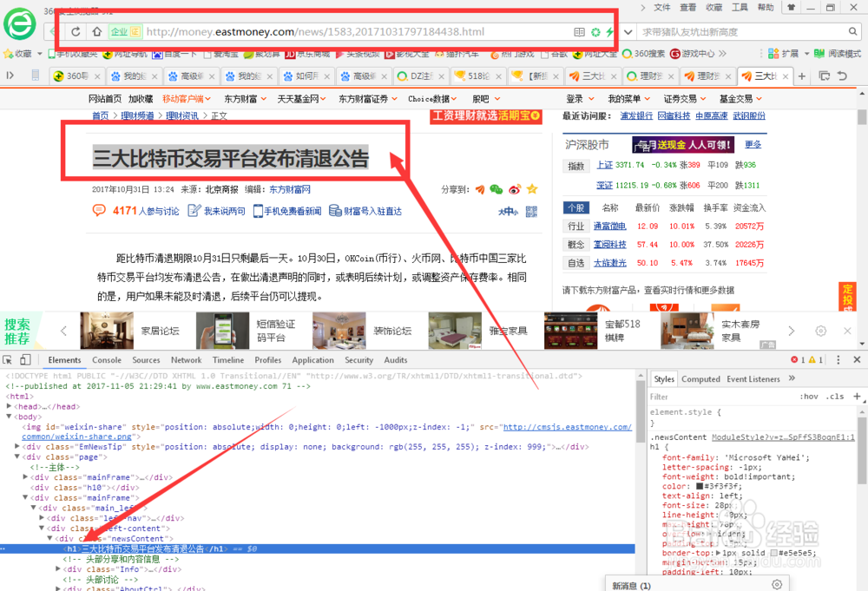Viewport: 868px width, 591px height.
Task: Collapse the body element node
Action: coord(9,417)
